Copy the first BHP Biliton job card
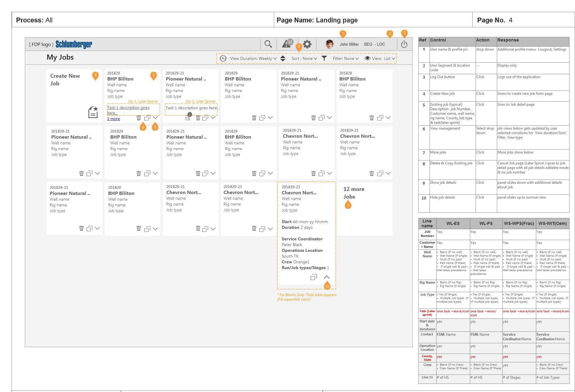The image size is (575, 392). coord(147,118)
